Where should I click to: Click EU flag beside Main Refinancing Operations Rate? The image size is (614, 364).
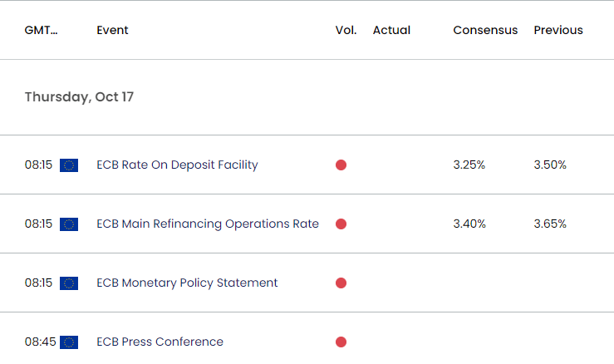pos(69,224)
